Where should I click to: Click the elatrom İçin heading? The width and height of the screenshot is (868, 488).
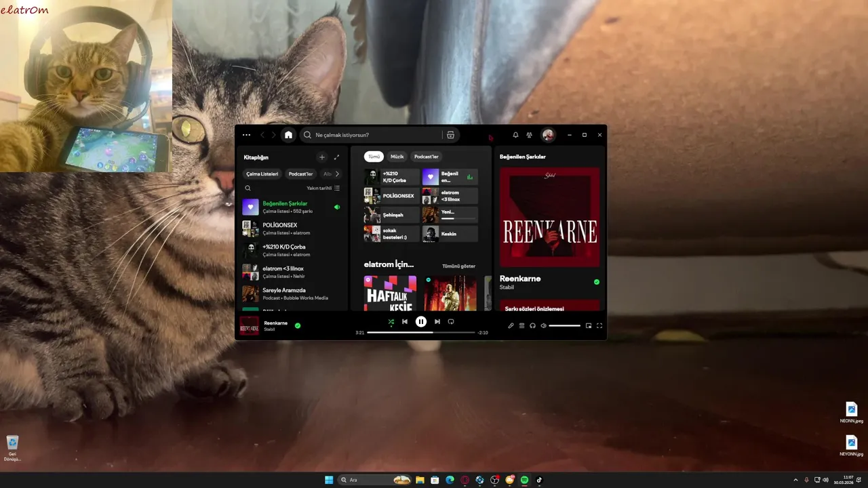pyautogui.click(x=389, y=264)
